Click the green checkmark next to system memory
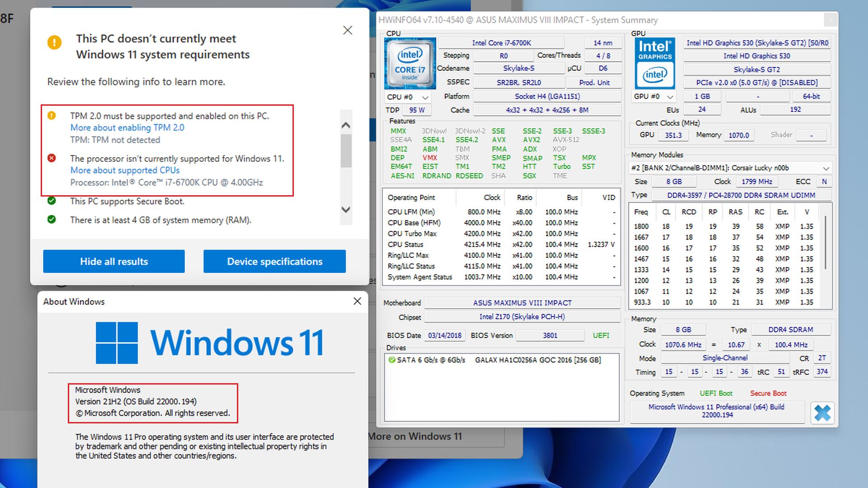The image size is (868, 488). point(52,220)
